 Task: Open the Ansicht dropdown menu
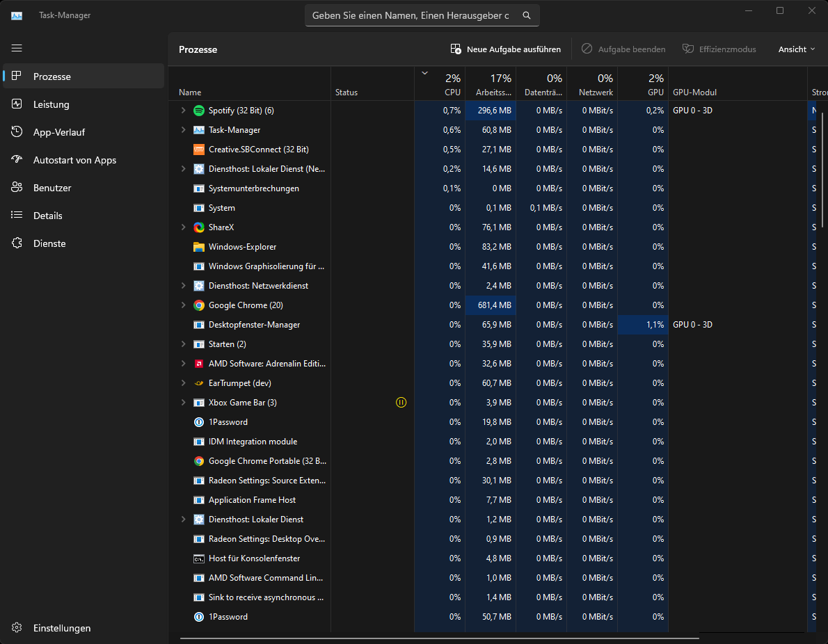tap(796, 49)
